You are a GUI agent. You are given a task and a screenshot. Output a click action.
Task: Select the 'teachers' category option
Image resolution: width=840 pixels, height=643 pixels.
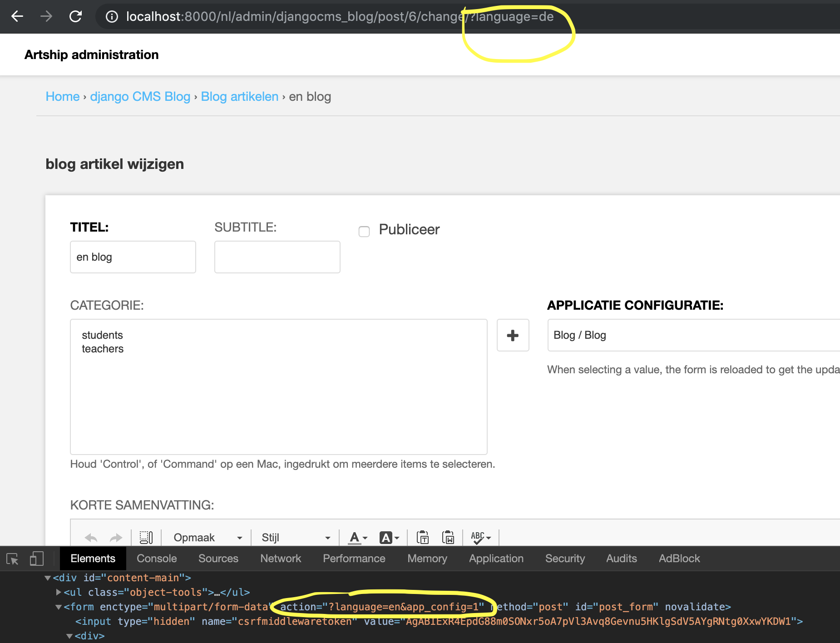tap(103, 349)
